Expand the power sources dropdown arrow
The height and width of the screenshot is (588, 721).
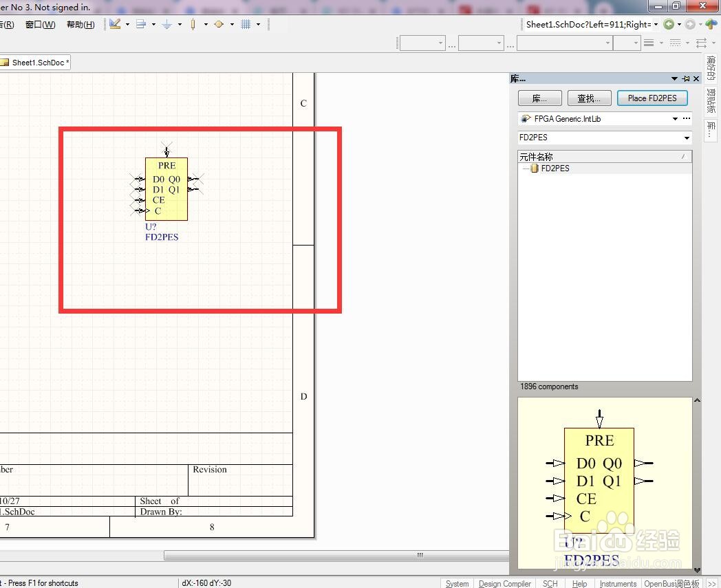pos(180,24)
